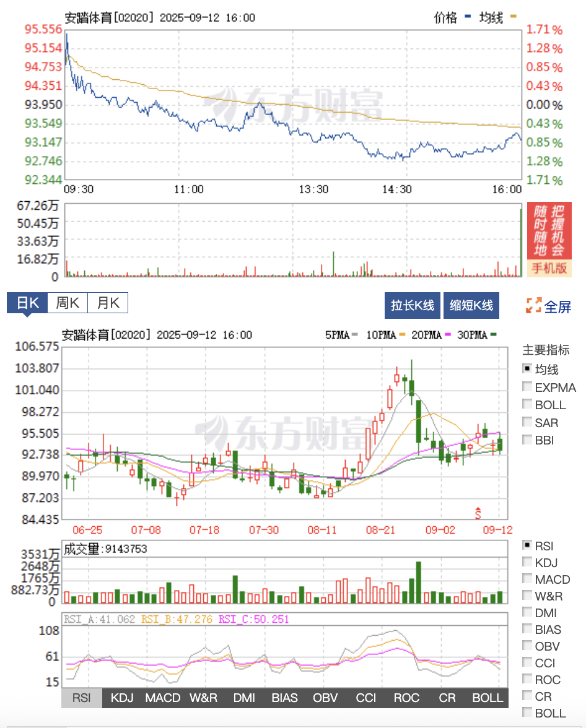The image size is (586, 728).
Task: Open the RSI tab in bottom bar
Action: [x=82, y=698]
